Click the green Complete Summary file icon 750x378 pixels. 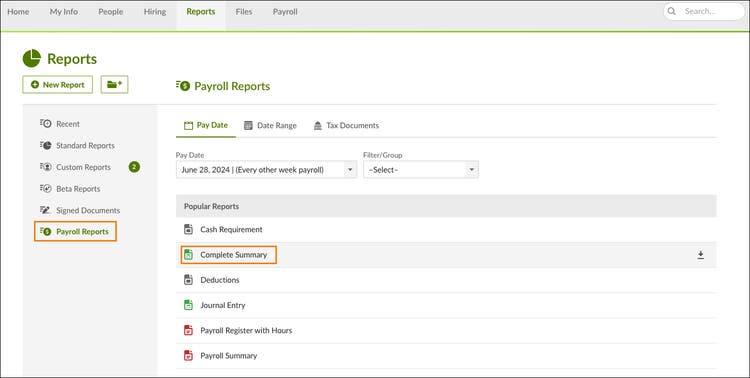[x=188, y=255]
